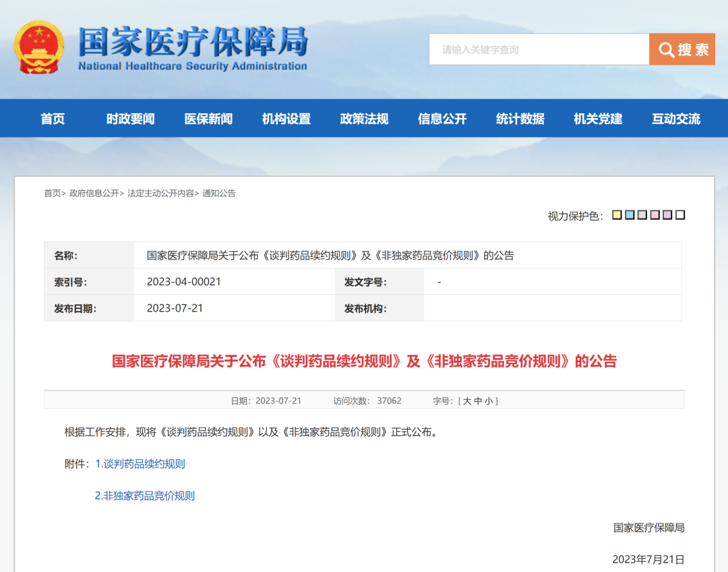The height and width of the screenshot is (572, 728).
Task: Click the red announcement headline
Action: (364, 361)
